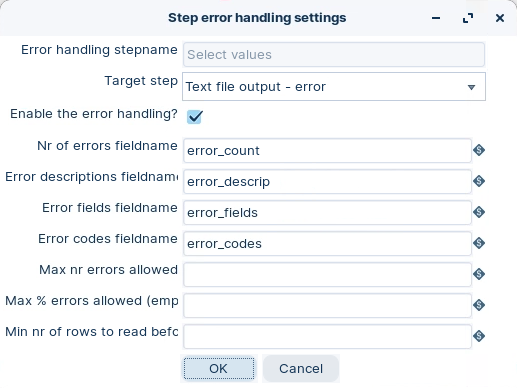
Task: Open the Target step dropdown arrow
Action: (471, 87)
